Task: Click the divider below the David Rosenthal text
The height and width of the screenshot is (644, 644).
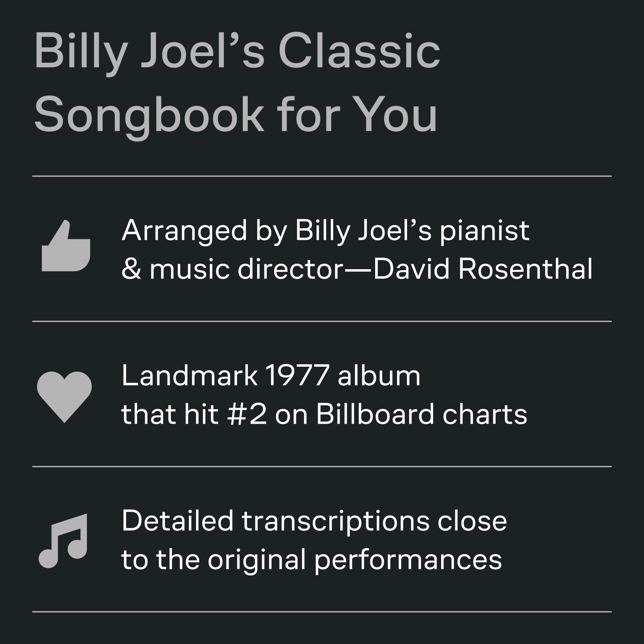Action: (322, 321)
